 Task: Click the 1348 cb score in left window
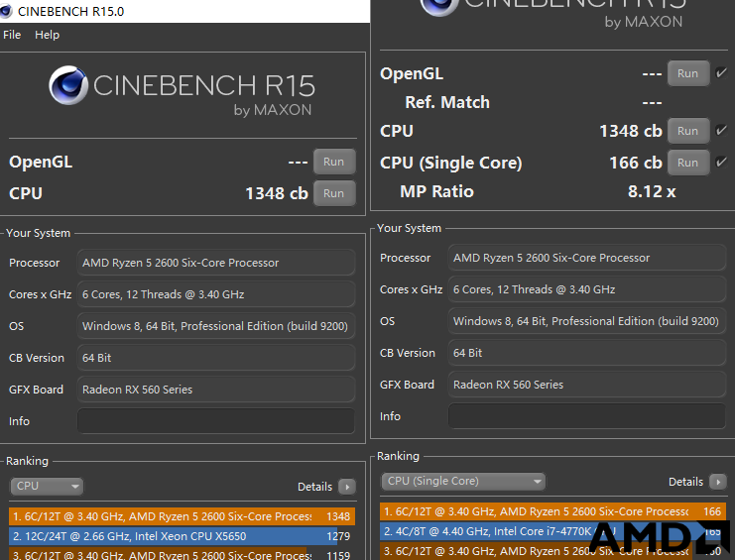[277, 194]
